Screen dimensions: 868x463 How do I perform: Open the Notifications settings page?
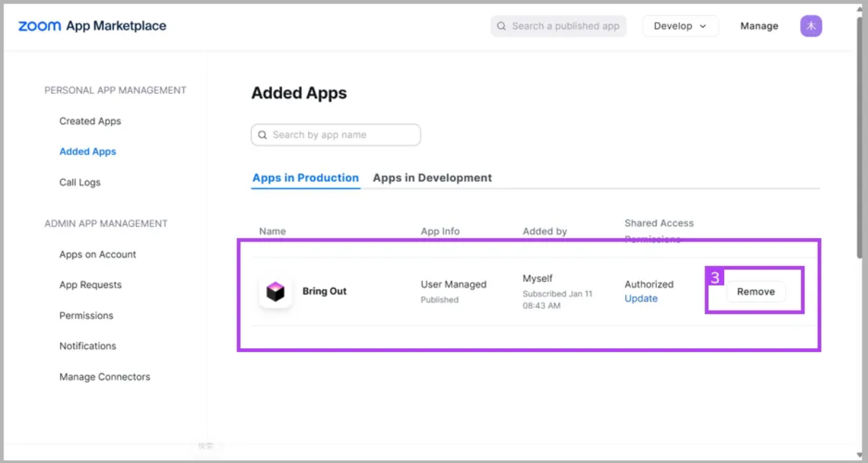[87, 345]
